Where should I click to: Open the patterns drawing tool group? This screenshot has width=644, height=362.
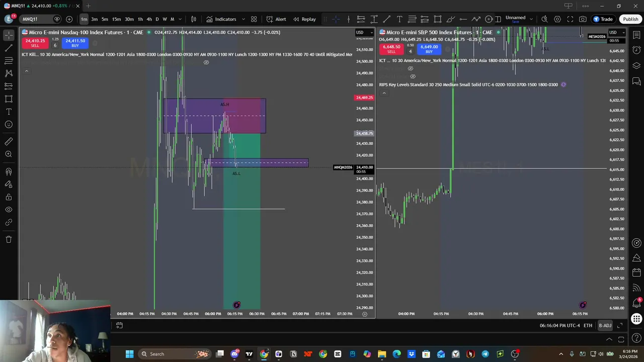9,73
